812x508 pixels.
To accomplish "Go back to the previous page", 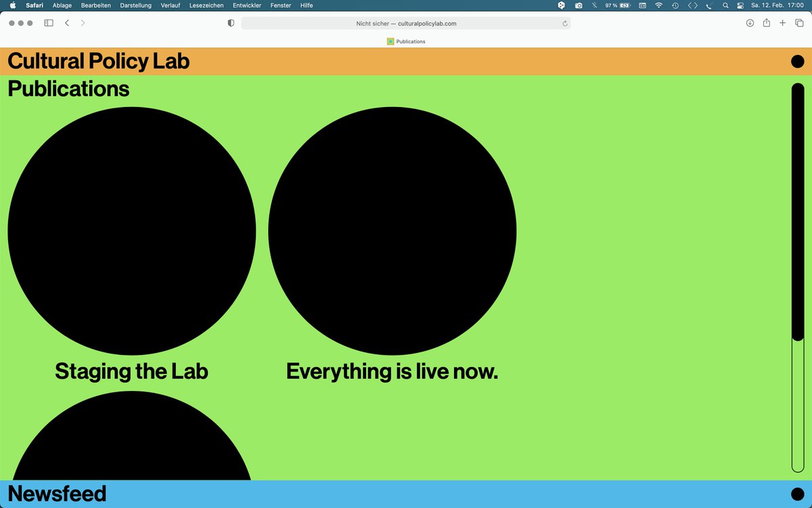I will pos(67,23).
